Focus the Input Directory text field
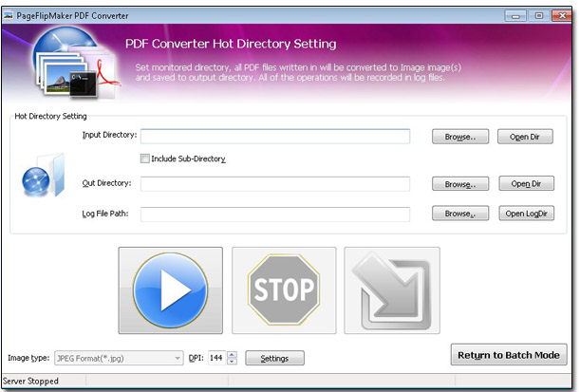Screen dimensions: 580x392 [x=275, y=136]
